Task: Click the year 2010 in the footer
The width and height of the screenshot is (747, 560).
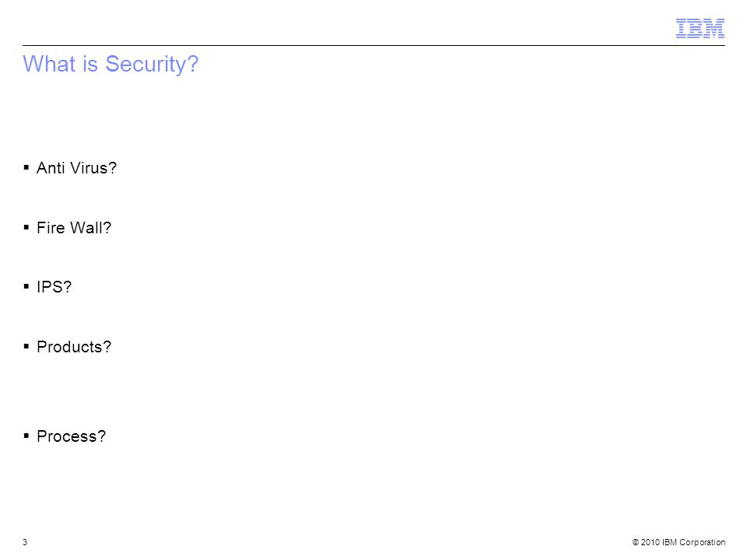Action: pos(651,542)
